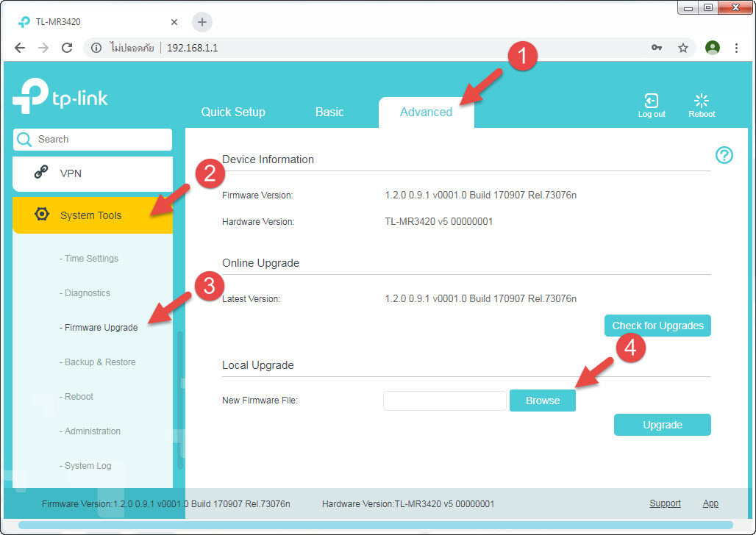Click the Local Upgrade section heading
The height and width of the screenshot is (535, 756).
257,365
